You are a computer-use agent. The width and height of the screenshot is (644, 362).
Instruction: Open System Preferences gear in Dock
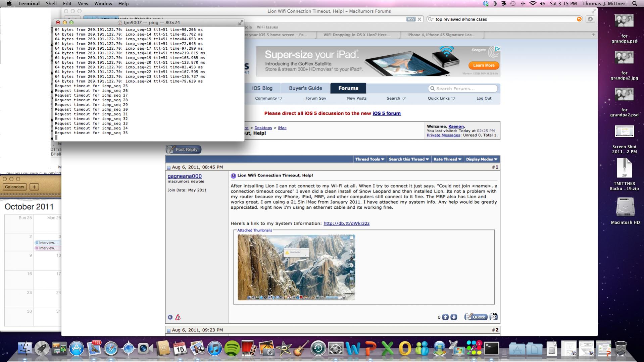pyautogui.click(x=336, y=348)
